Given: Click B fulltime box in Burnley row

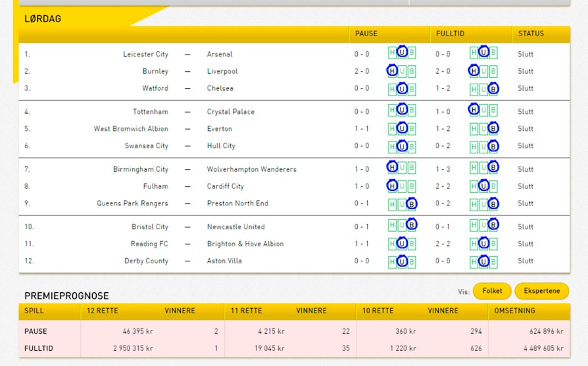Looking at the screenshot, I should click(x=493, y=71).
